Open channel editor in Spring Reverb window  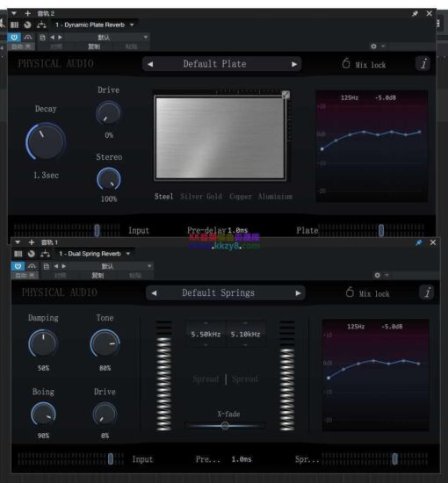point(18,254)
